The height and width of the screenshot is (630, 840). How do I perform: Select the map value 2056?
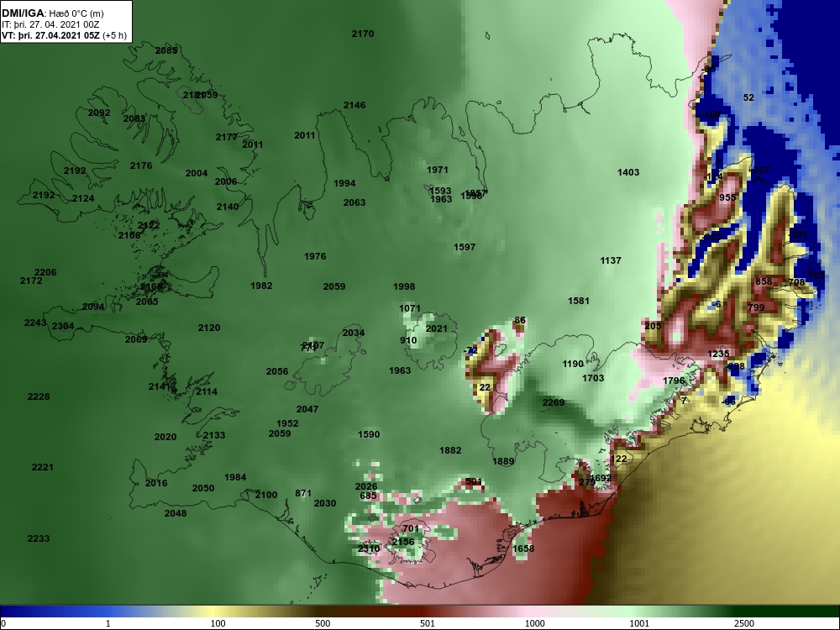coord(277,371)
